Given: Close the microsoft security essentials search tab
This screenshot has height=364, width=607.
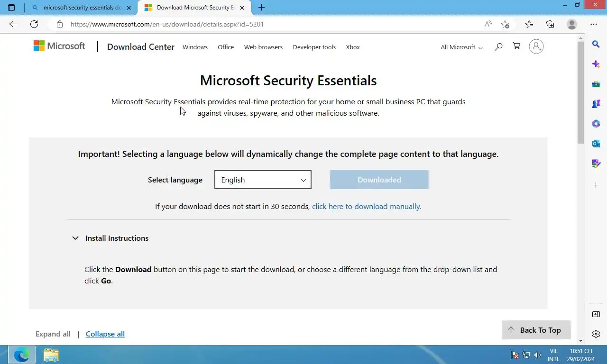Looking at the screenshot, I should [129, 8].
